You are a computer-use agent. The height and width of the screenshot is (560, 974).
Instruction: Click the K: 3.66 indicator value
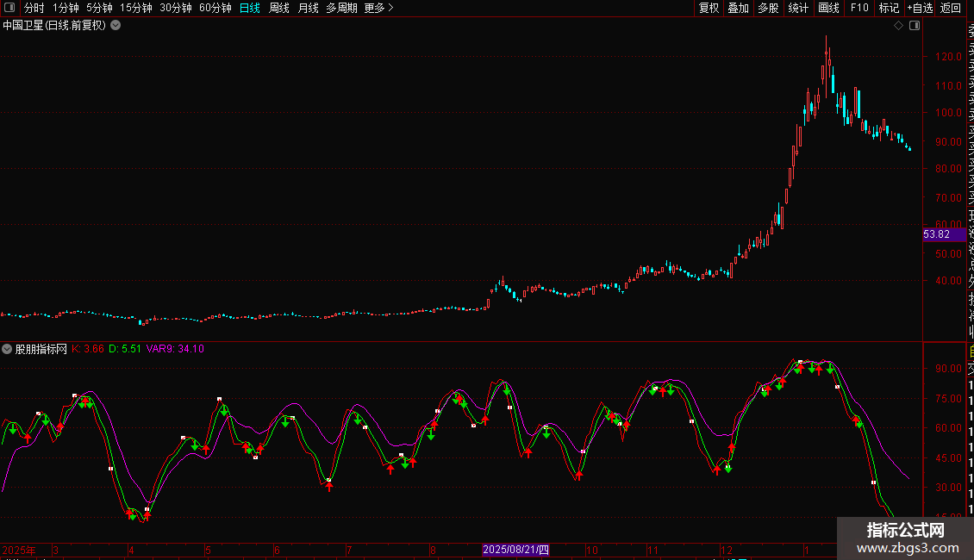(88, 349)
